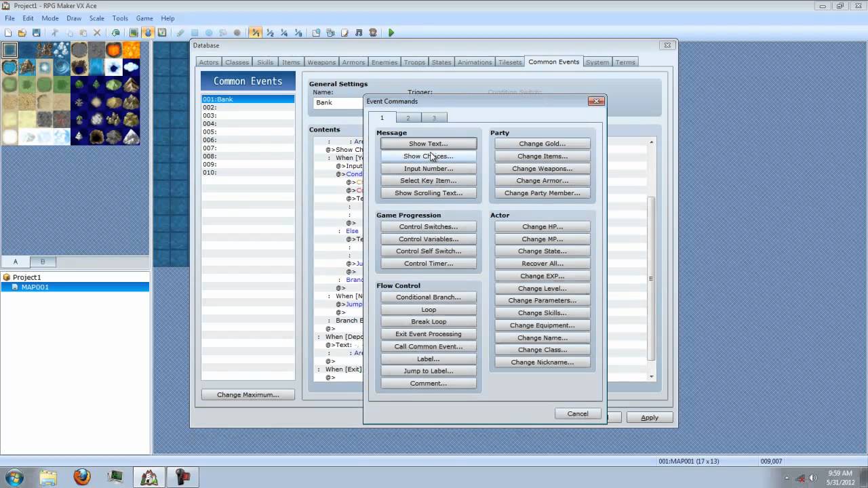This screenshot has width=868, height=488.
Task: Open the System tab in Database
Action: pyautogui.click(x=597, y=62)
